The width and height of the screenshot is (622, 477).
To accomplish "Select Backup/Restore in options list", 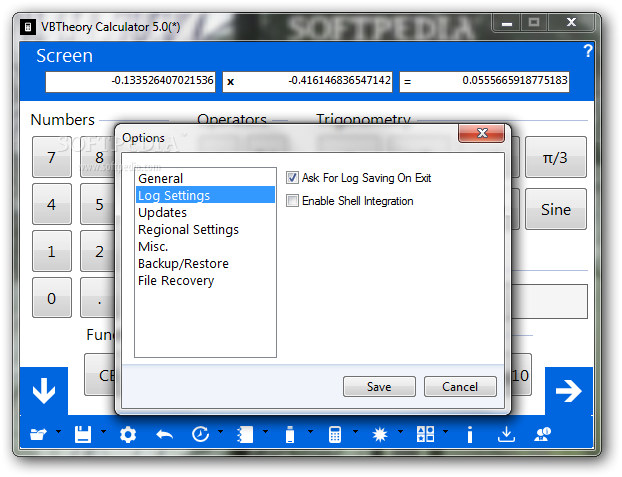I will tap(205, 264).
